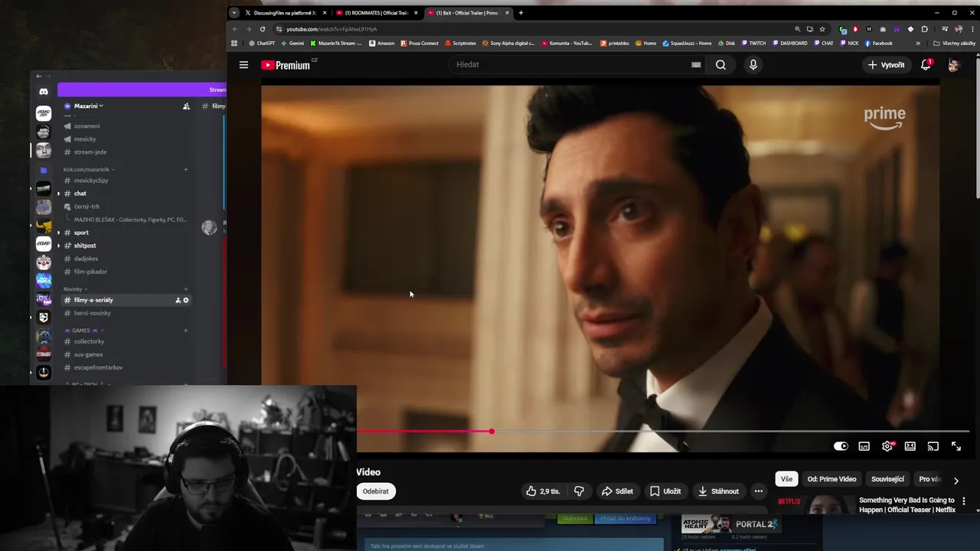Image resolution: width=980 pixels, height=551 pixels.
Task: Like the video with 2,9 tis. likes
Action: 542,491
